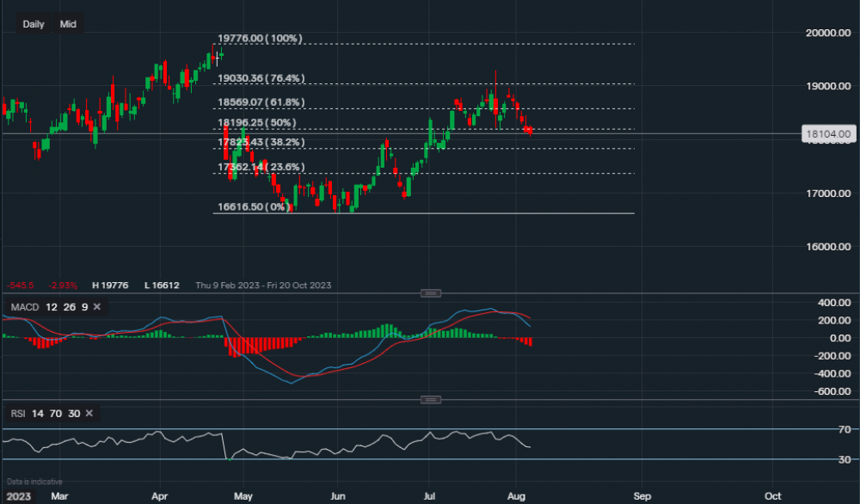Select the 100% Fibonacci level at 19776.00
860x504 pixels.
click(260, 39)
